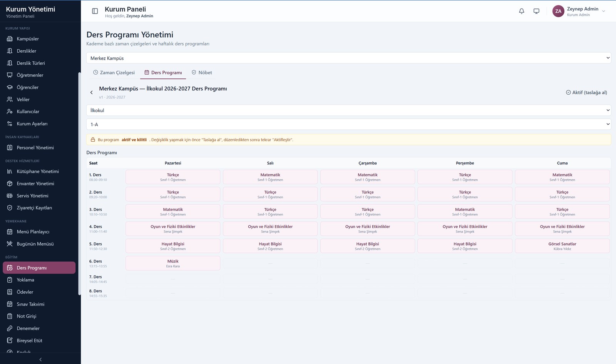
Task: Collapse the sidebar with bottom chevron
Action: click(40, 359)
